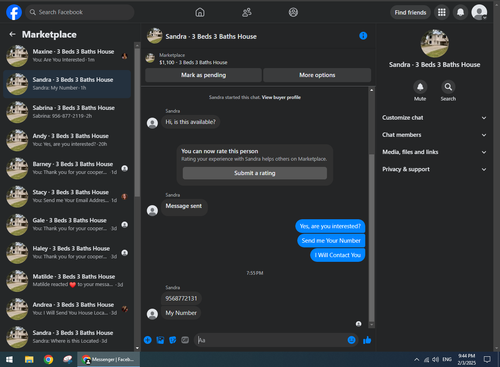Open the account profile avatar menu
Image resolution: width=500 pixels, height=367 pixels.
pyautogui.click(x=479, y=12)
